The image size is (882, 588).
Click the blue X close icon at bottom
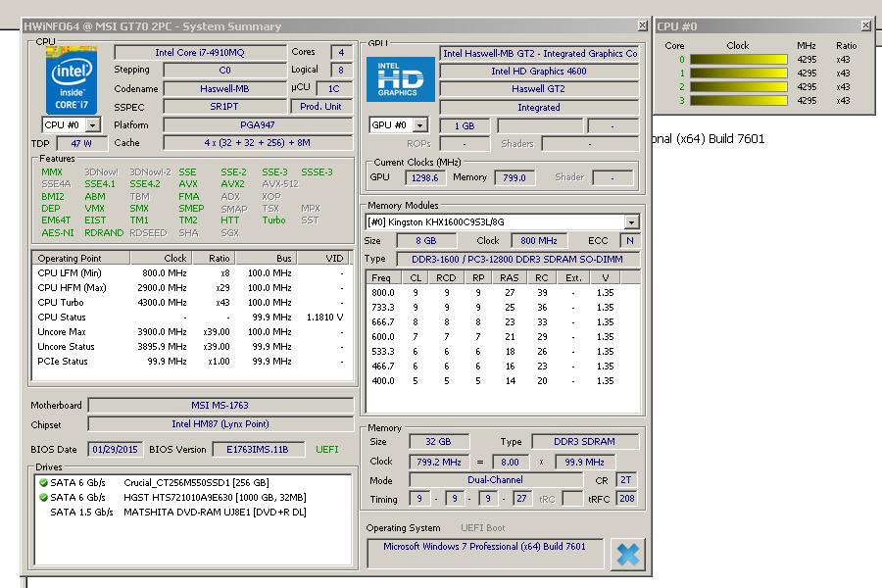tap(628, 554)
